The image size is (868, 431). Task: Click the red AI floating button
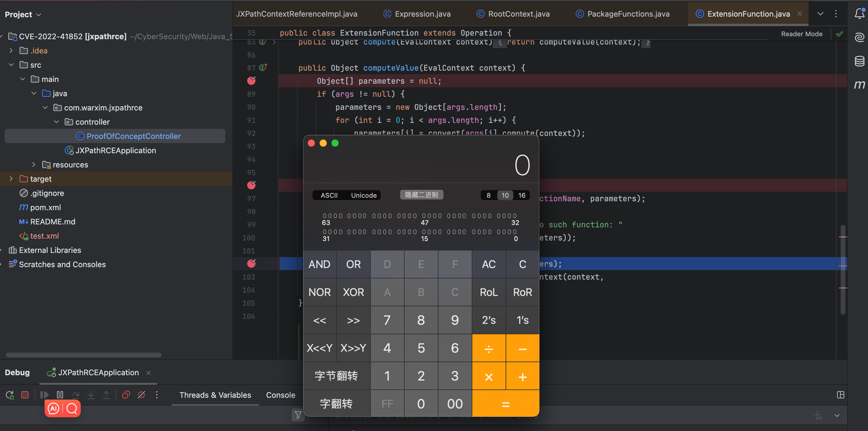[x=53, y=408]
